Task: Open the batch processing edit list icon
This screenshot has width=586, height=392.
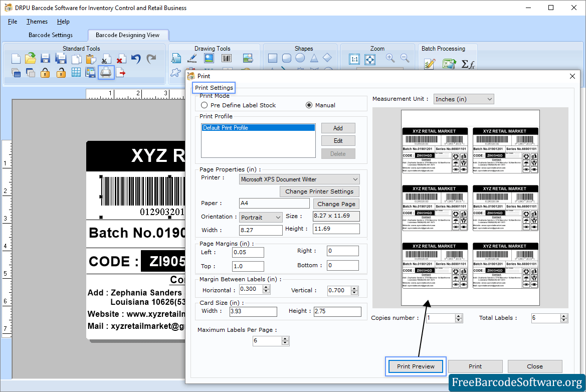Action: [430, 64]
